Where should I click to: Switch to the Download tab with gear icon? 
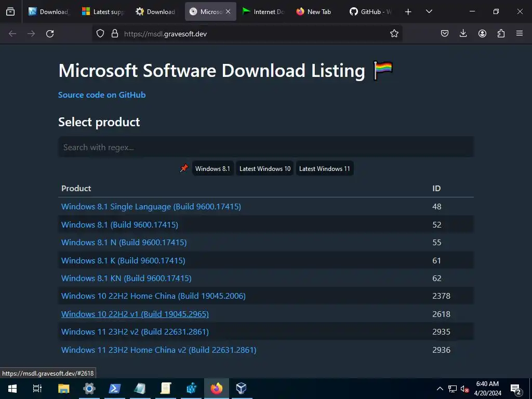(x=157, y=11)
